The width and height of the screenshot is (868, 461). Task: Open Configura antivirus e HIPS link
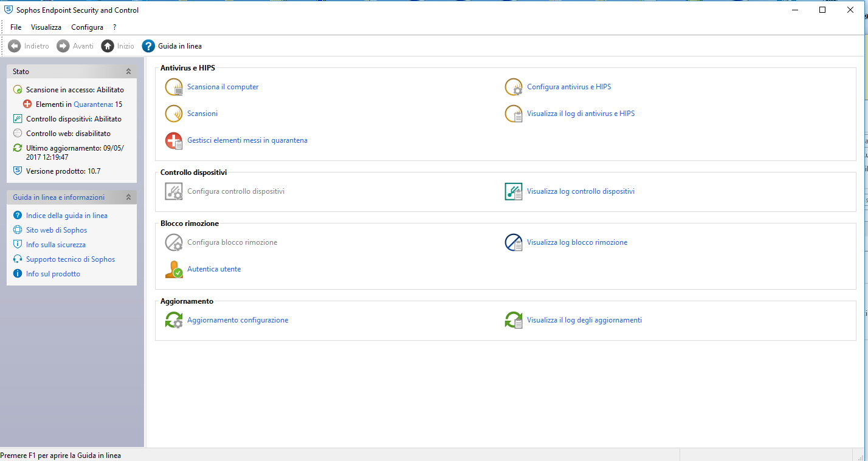[x=569, y=87]
